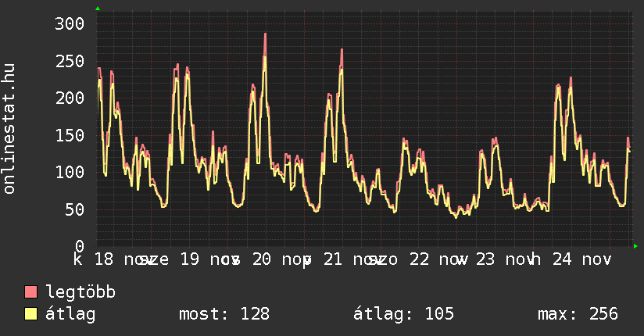Viewport: 644px width, 336px height.
Task: Click the green arrow atop the y-axis
Action: [97, 9]
